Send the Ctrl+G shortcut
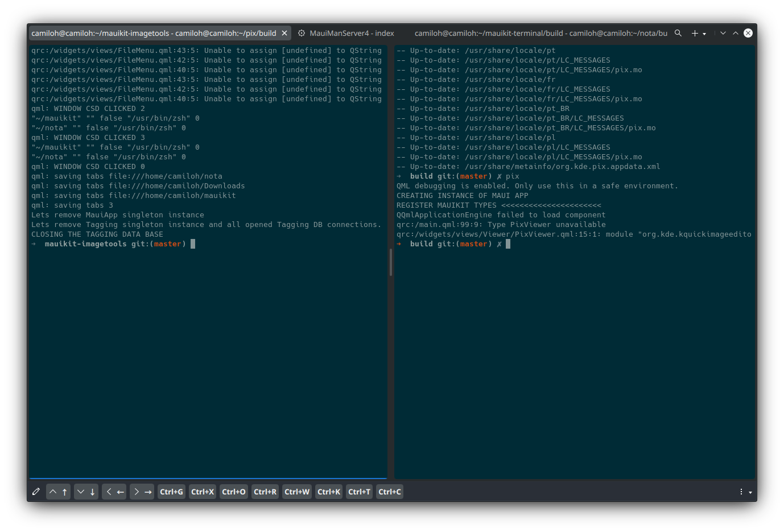The height and width of the screenshot is (532, 784). [171, 492]
